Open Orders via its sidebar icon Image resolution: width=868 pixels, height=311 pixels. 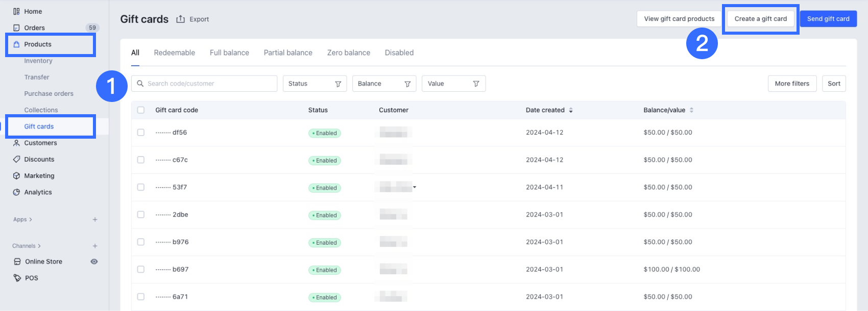(16, 28)
